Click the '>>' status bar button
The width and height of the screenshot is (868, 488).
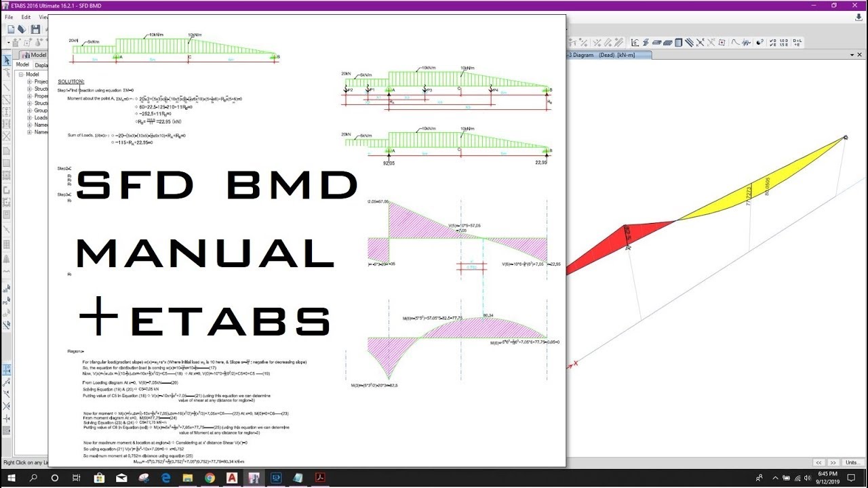pos(833,463)
